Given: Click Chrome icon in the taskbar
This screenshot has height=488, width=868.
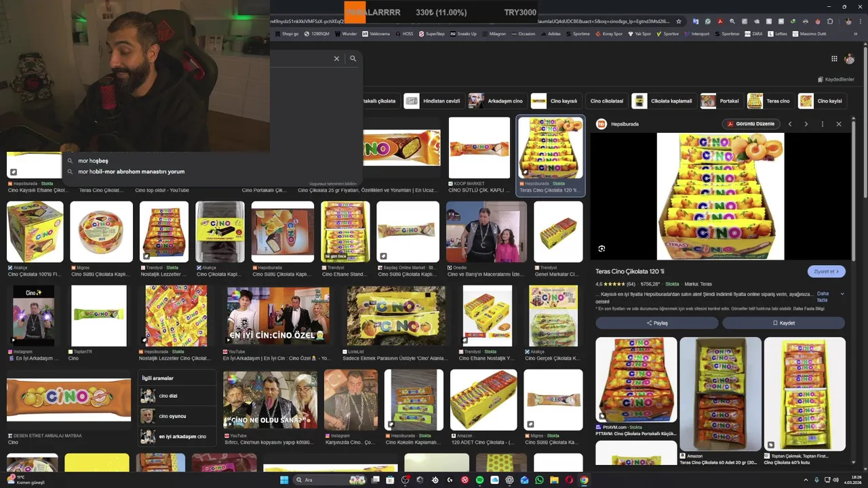Looking at the screenshot, I should (584, 480).
